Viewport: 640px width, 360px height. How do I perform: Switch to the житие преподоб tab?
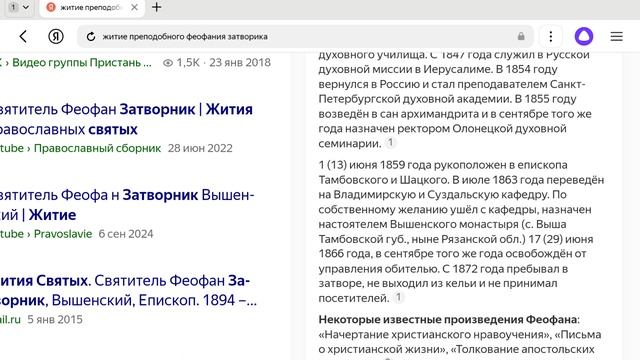click(92, 8)
